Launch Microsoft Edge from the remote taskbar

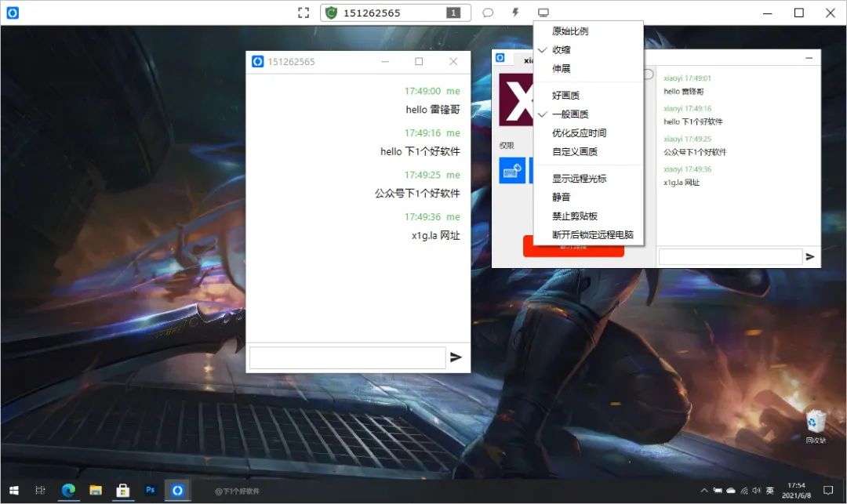coord(68,490)
